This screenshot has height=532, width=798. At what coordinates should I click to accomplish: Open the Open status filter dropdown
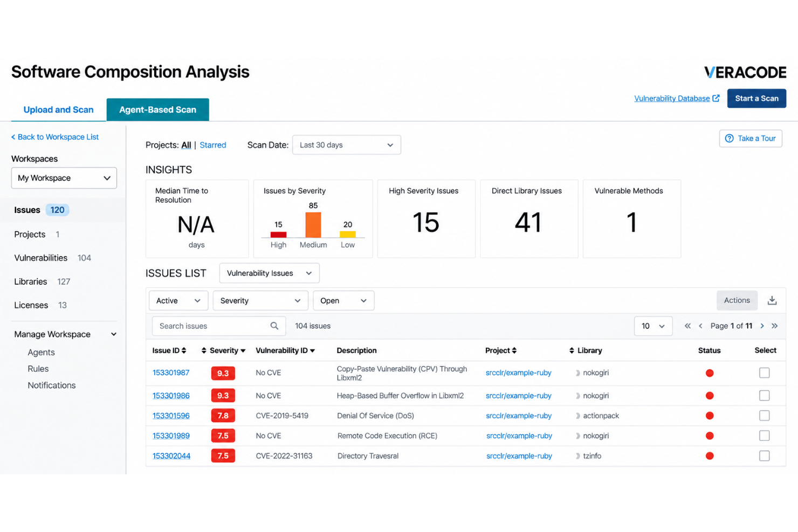click(343, 301)
